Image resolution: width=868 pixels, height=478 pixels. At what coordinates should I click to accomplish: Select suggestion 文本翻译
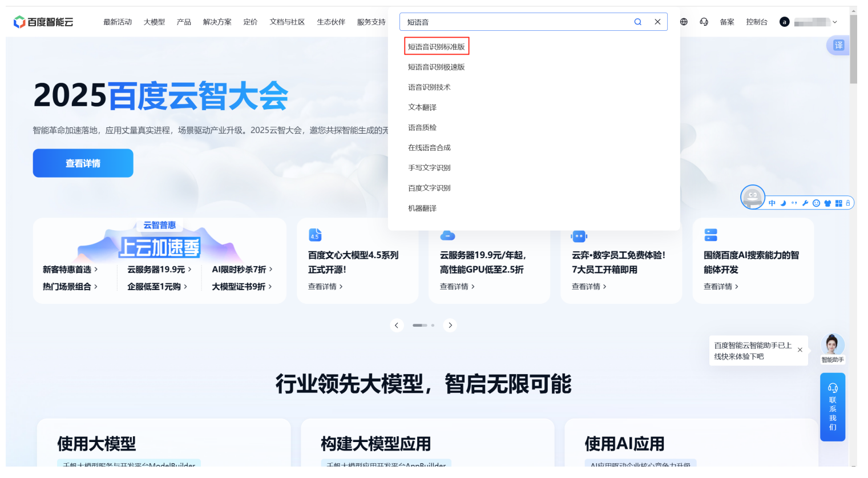click(422, 107)
